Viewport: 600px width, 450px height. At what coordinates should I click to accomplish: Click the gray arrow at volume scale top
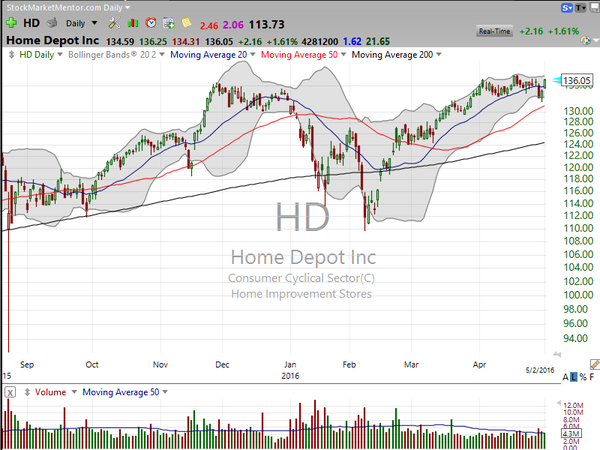pyautogui.click(x=559, y=403)
